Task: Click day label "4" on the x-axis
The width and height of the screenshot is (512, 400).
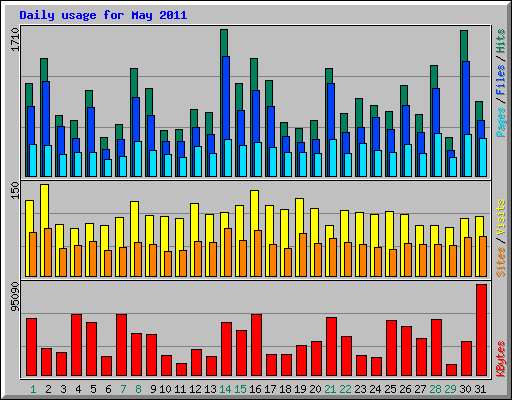Action: tap(78, 389)
